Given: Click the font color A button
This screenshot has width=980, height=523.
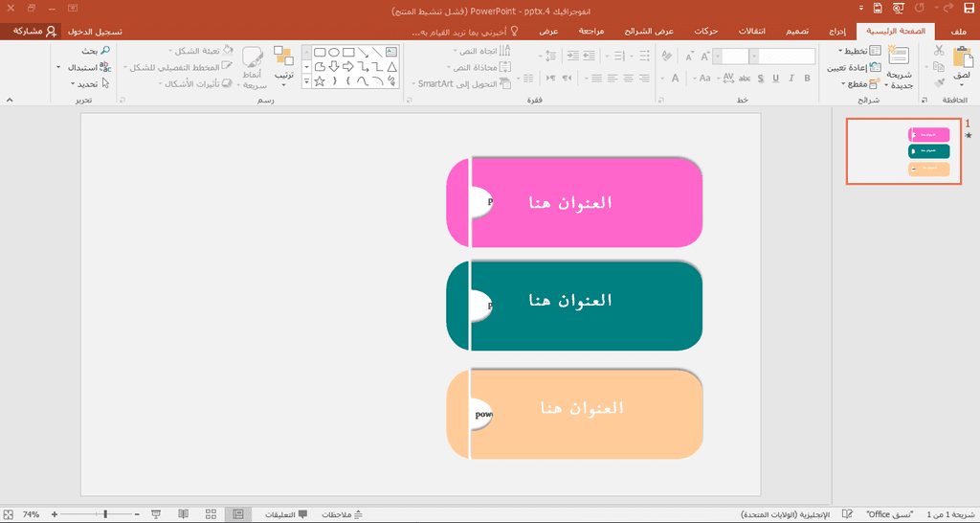Looking at the screenshot, I should point(675,79).
